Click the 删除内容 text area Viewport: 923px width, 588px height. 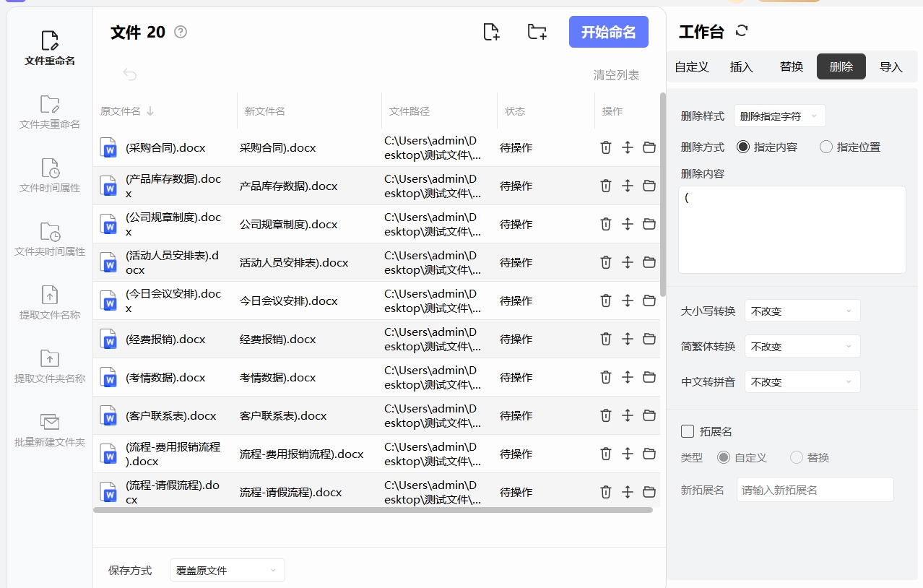tap(792, 230)
